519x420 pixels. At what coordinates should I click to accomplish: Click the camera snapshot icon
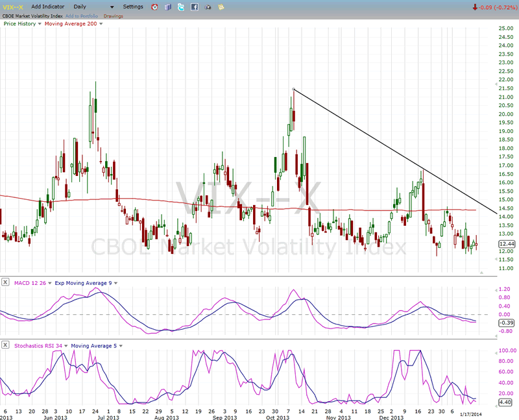[208, 6]
